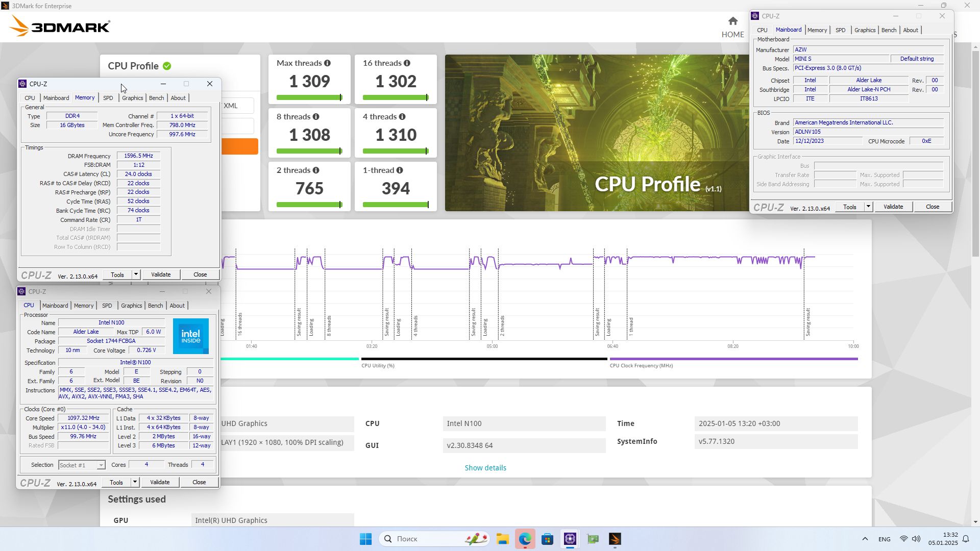Click black CPU Utility legend bar
The image size is (980, 551).
pos(484,359)
